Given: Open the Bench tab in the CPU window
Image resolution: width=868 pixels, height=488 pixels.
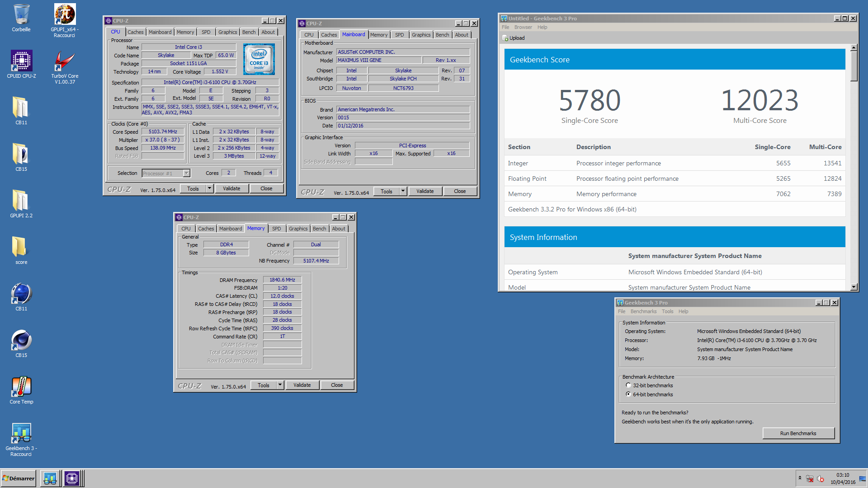Looking at the screenshot, I should tap(249, 32).
